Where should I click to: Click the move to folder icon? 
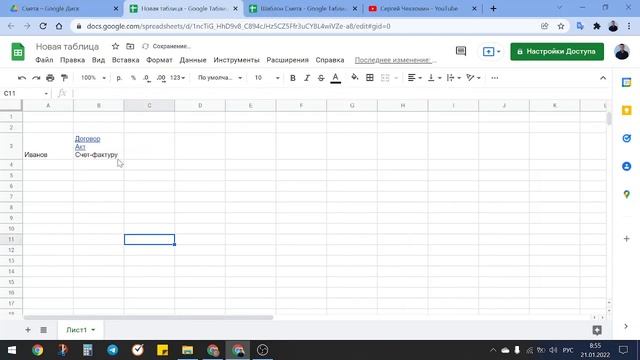130,46
